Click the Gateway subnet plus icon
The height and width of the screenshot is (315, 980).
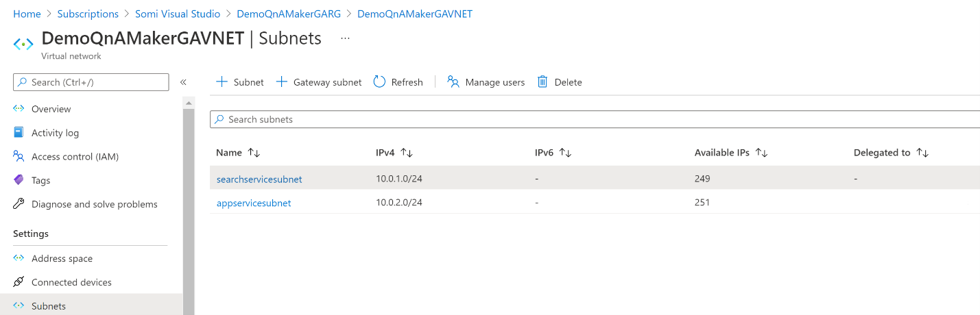tap(281, 82)
